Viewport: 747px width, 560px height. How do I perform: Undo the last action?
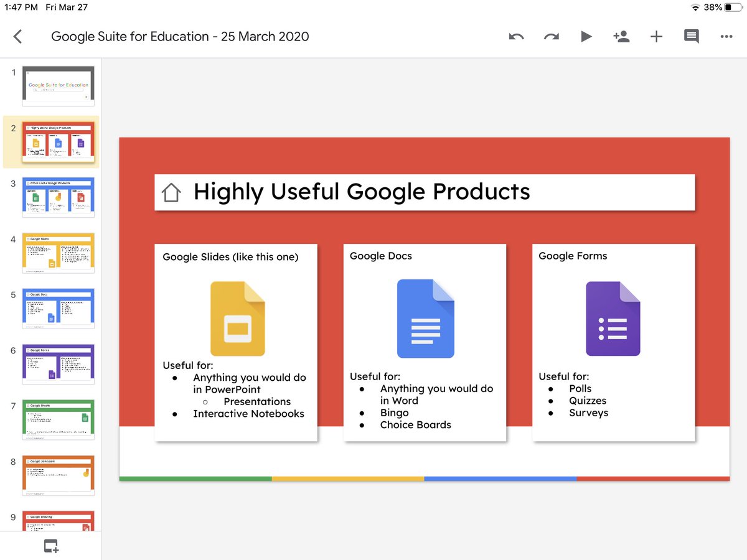click(516, 37)
